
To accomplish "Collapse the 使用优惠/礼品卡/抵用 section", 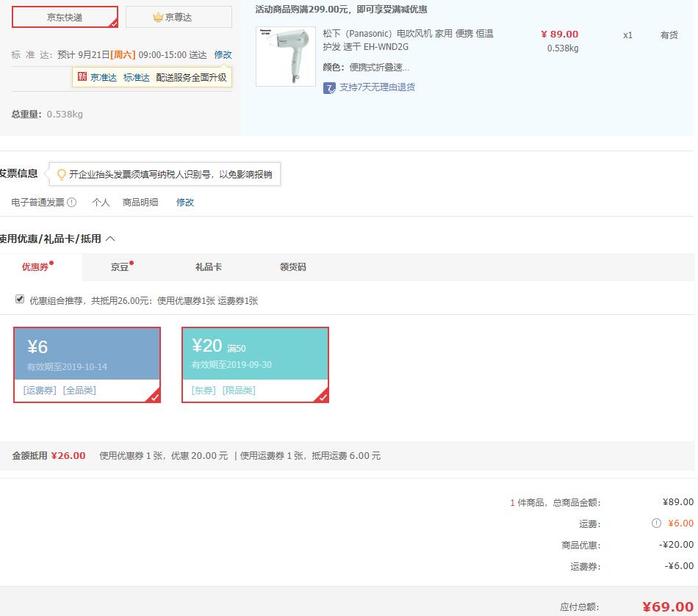I will pos(110,239).
